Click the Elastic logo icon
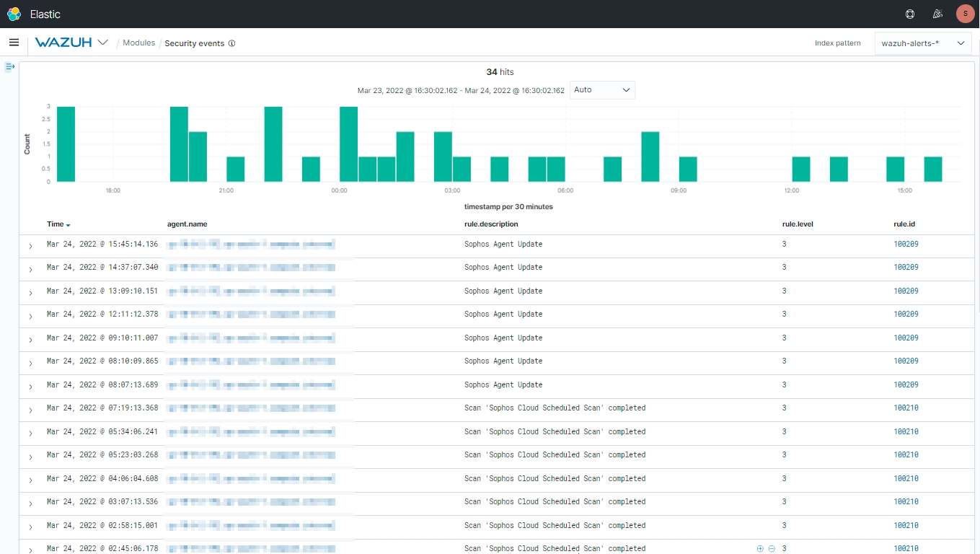 click(x=14, y=14)
